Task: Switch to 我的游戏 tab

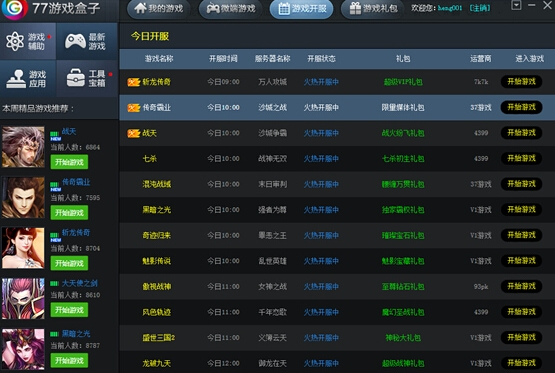Action: point(158,8)
